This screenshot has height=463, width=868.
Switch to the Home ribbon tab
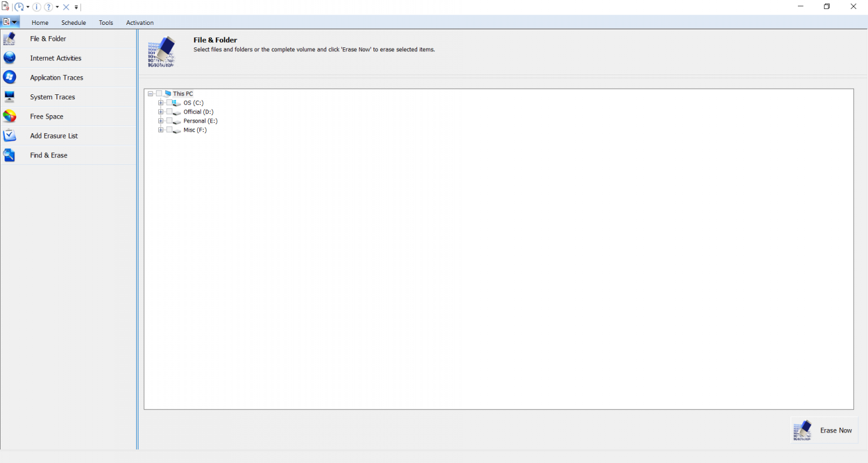40,23
